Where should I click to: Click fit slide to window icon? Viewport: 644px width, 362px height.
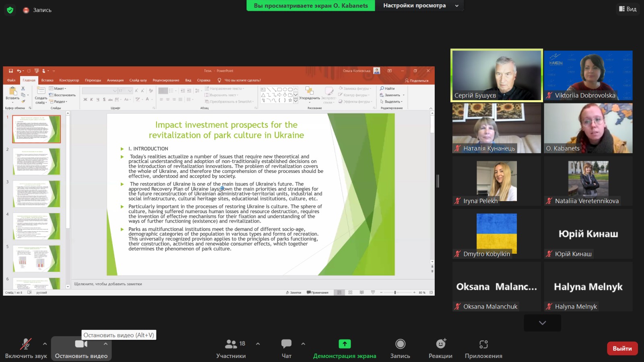pos(431,292)
